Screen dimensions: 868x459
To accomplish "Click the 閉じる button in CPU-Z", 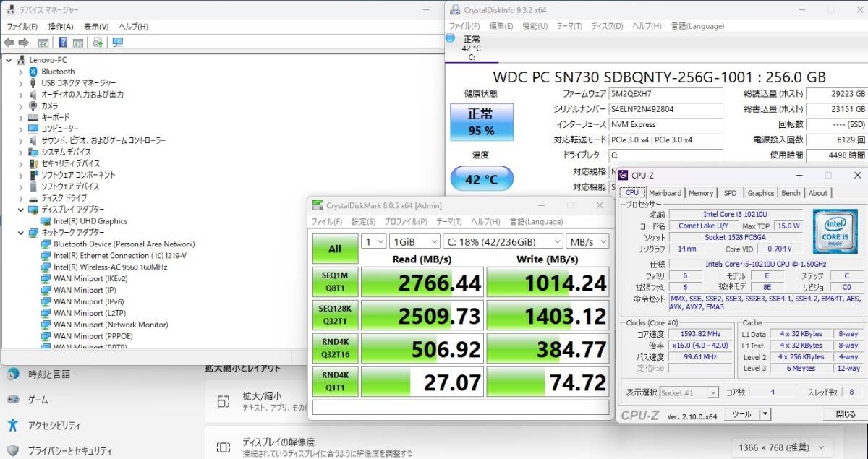I will point(845,414).
